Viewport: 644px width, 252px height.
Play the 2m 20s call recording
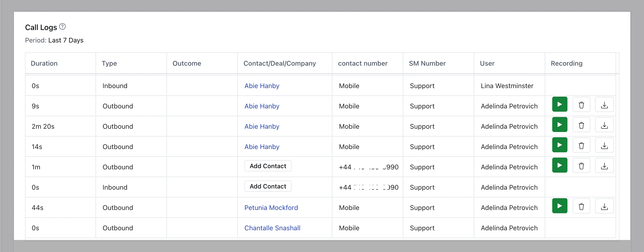[560, 125]
